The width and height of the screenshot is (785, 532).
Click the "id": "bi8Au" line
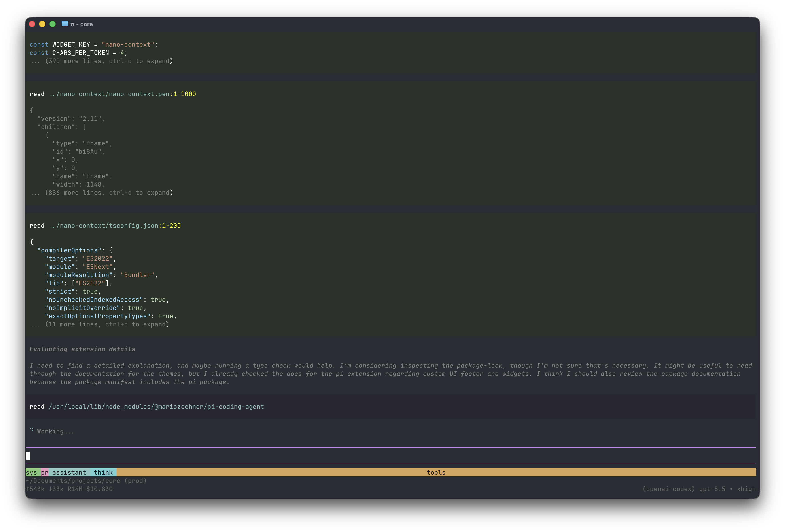(x=78, y=151)
